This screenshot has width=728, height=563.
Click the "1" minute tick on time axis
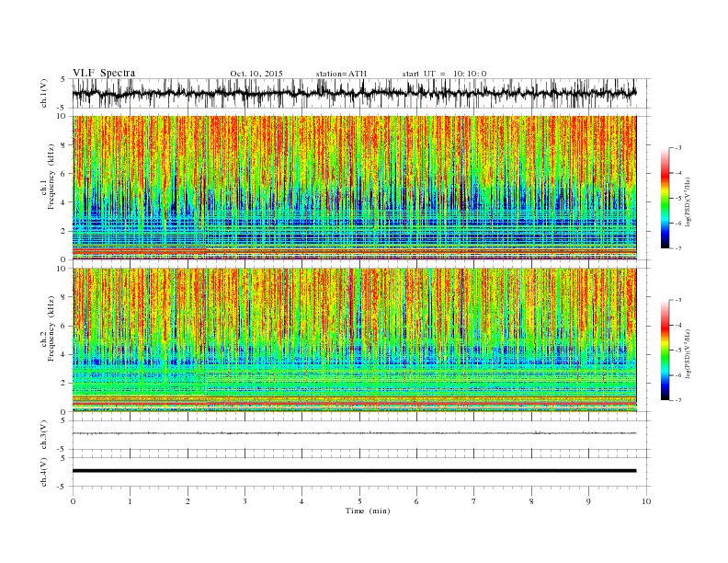point(130,501)
